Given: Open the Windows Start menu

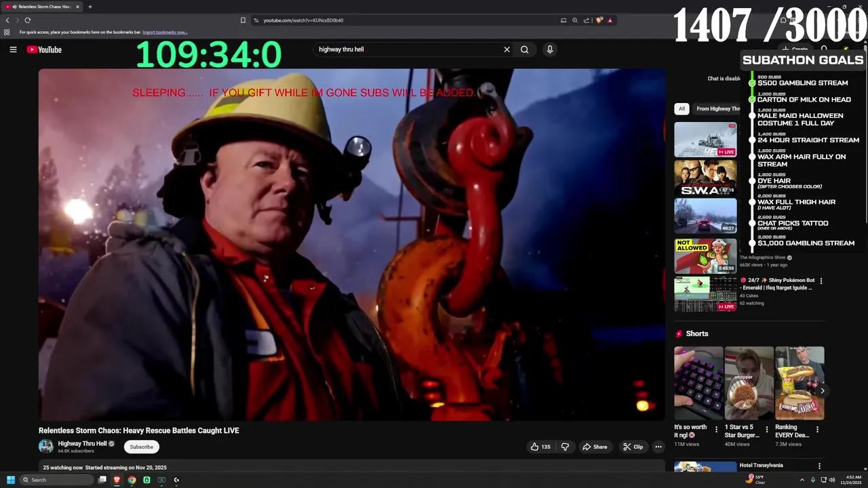Looking at the screenshot, I should 11,480.
